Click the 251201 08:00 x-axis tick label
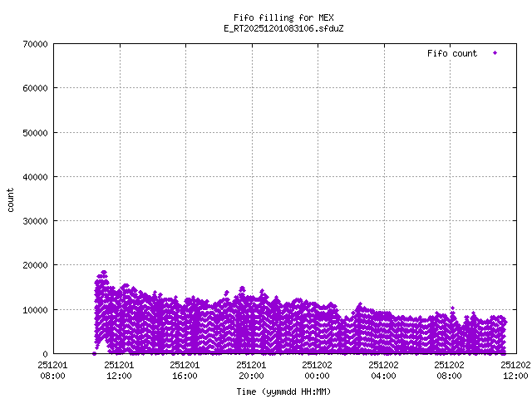 point(53,369)
